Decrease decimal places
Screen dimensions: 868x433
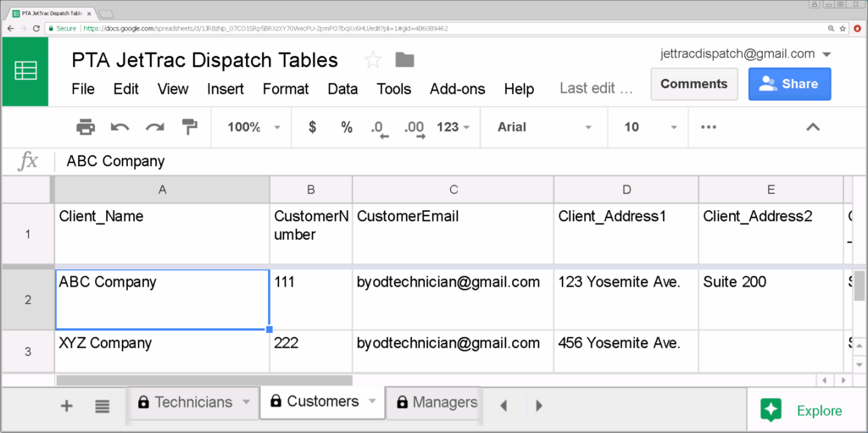click(x=379, y=128)
